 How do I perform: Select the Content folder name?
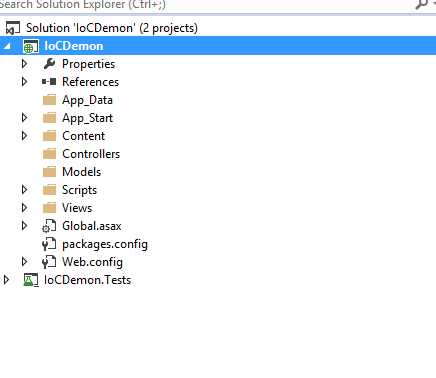pos(83,136)
